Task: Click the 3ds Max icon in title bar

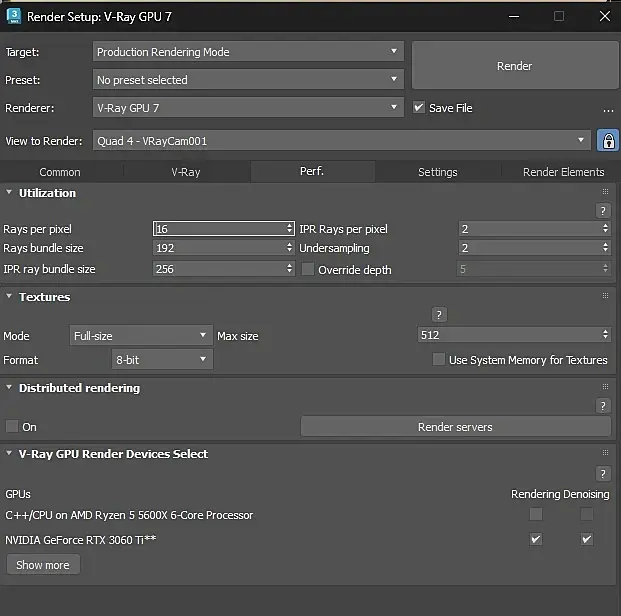Action: pyautogui.click(x=12, y=16)
